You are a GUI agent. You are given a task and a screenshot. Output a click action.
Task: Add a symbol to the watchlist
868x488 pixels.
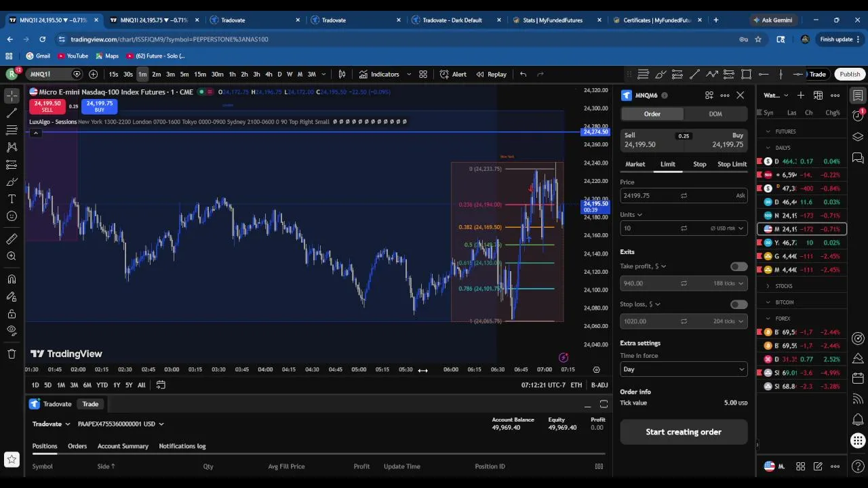click(801, 95)
